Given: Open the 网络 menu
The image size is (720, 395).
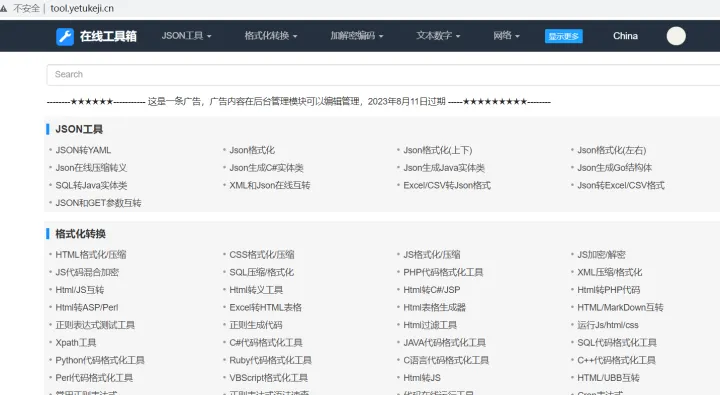Looking at the screenshot, I should click(506, 36).
